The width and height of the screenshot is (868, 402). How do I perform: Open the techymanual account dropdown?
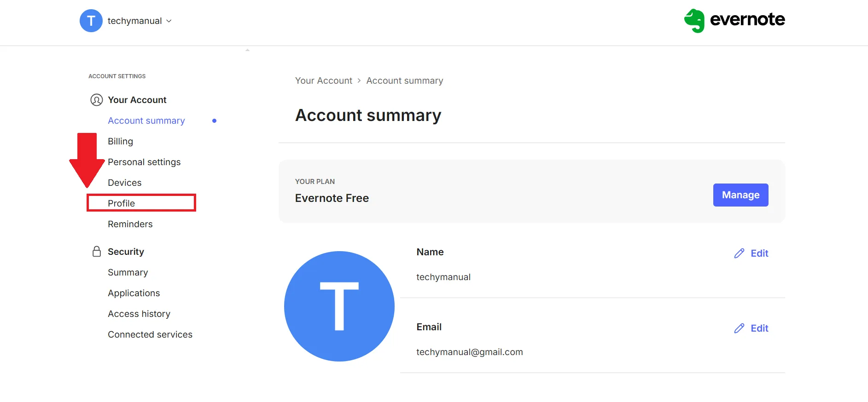tap(169, 21)
